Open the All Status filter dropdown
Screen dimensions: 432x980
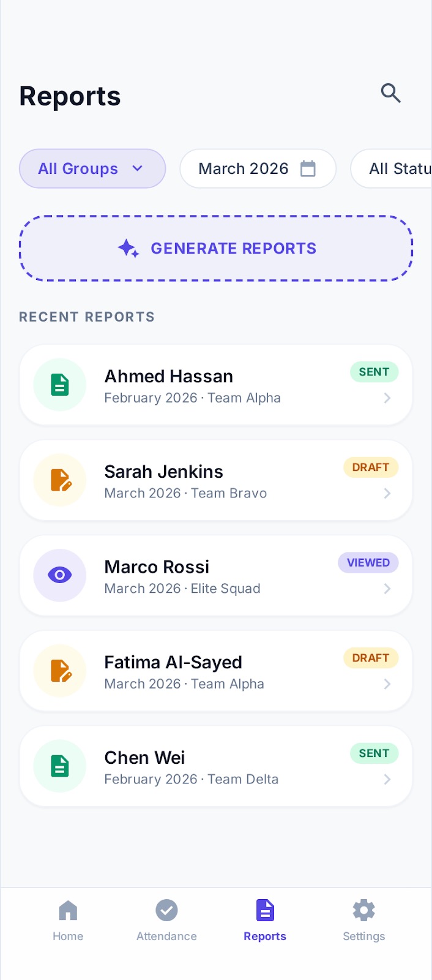tap(398, 168)
